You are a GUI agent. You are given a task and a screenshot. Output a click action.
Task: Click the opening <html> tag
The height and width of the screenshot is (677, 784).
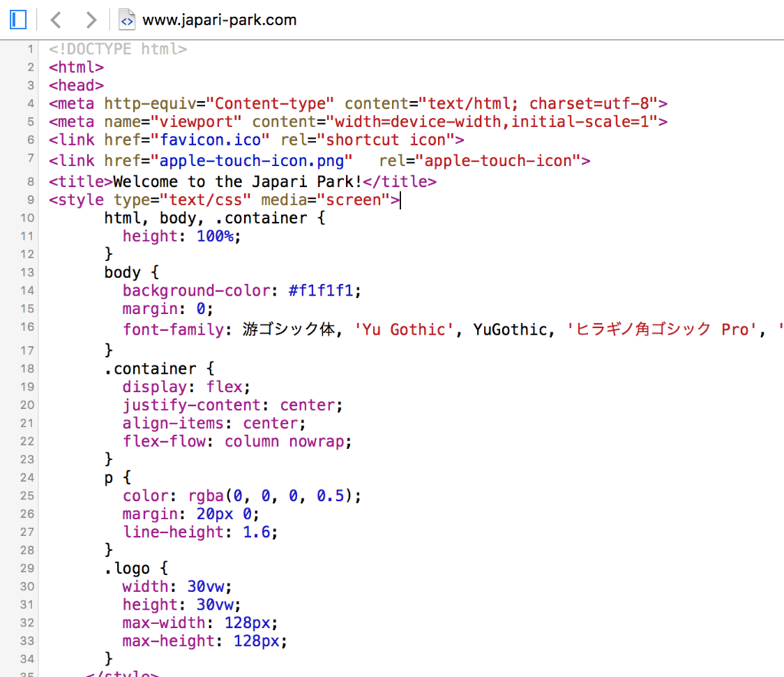[x=77, y=67]
